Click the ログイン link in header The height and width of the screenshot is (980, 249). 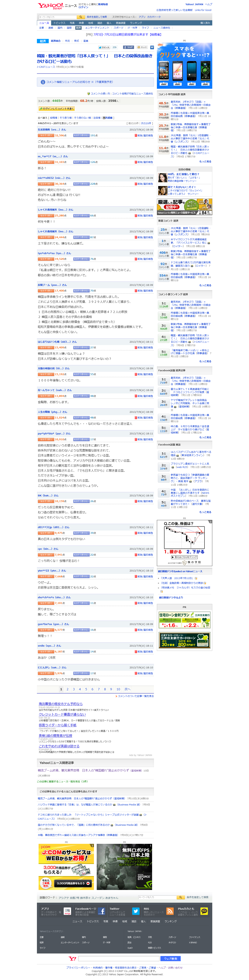(x=83, y=7)
